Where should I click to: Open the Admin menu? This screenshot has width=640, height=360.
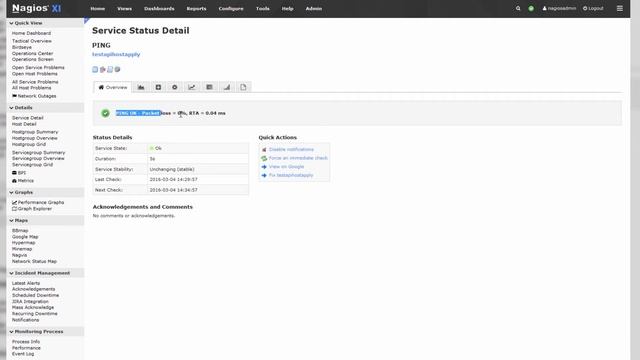point(314,9)
